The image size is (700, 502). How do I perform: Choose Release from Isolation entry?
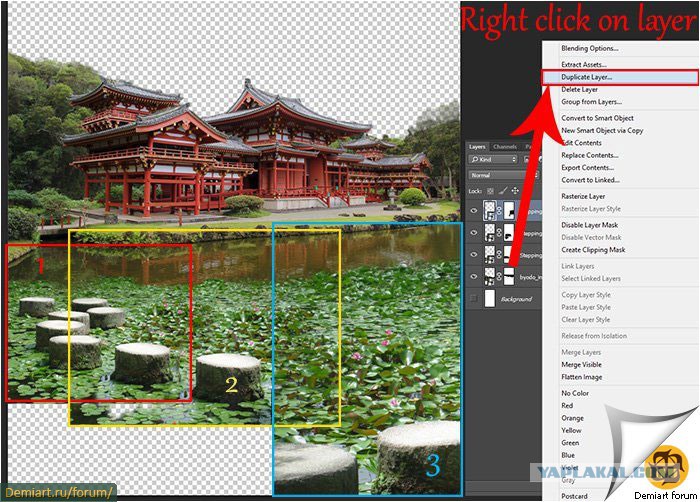[x=594, y=336]
